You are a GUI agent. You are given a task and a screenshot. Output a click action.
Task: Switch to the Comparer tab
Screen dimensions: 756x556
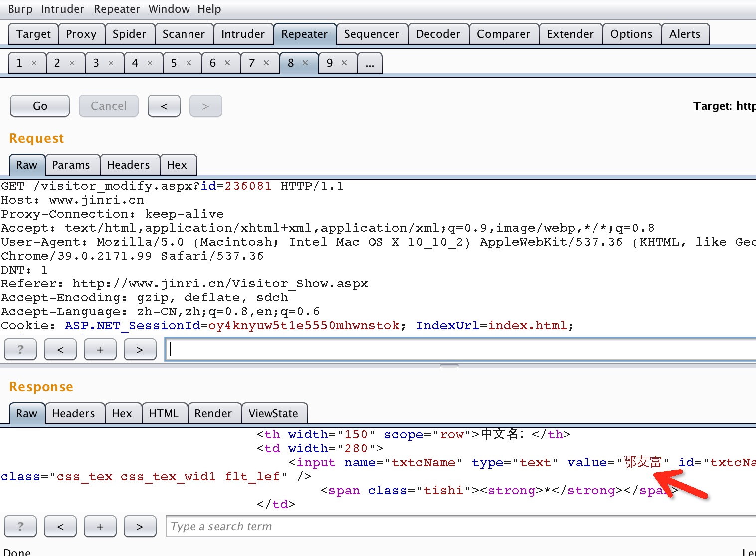[x=504, y=34]
